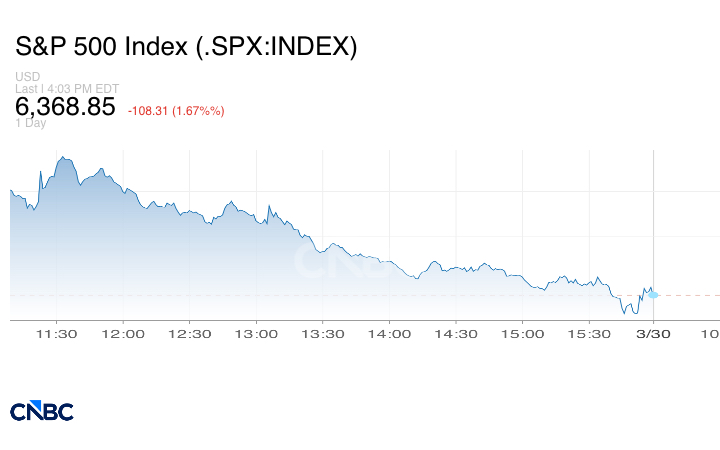Viewport: 720px width, 450px height.
Task: Click the 15:30 time axis label
Action: (587, 333)
